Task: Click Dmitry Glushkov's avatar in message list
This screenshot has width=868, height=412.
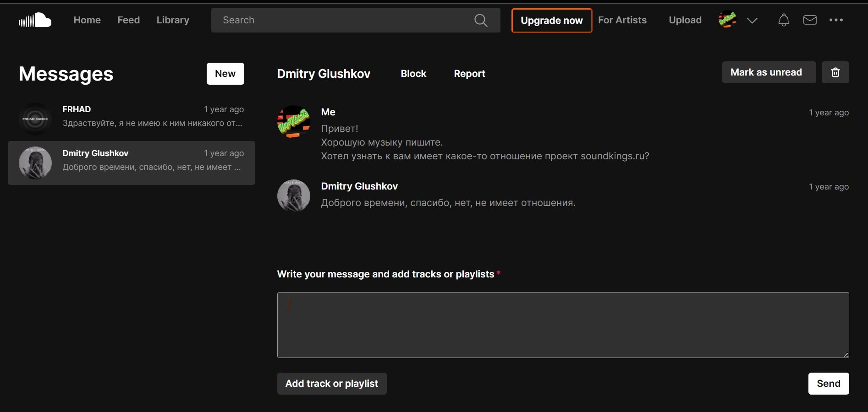Action: coord(35,163)
